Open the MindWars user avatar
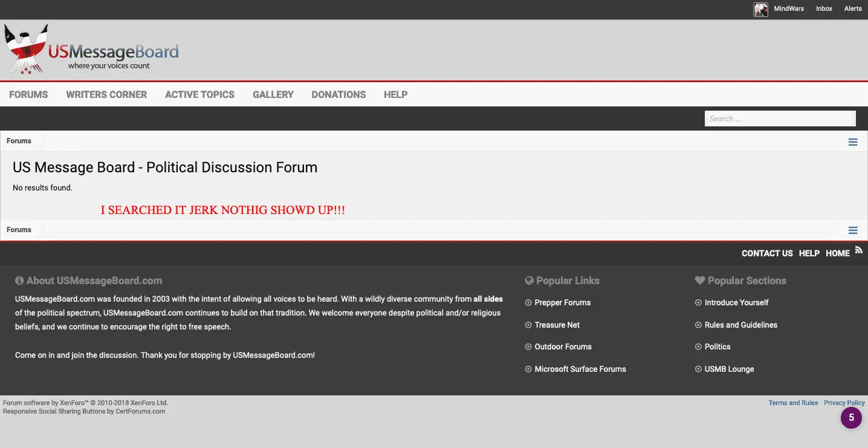 tap(760, 9)
